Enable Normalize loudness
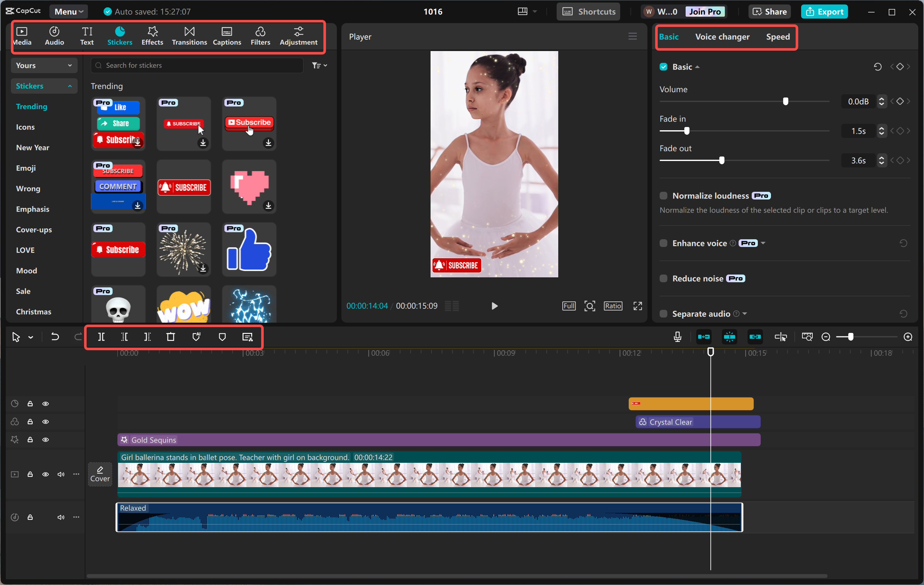This screenshot has width=924, height=585. tap(663, 196)
